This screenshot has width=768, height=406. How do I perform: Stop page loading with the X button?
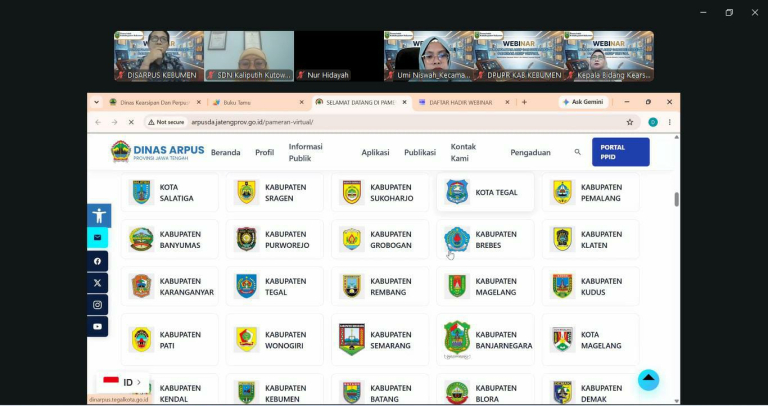pos(131,122)
